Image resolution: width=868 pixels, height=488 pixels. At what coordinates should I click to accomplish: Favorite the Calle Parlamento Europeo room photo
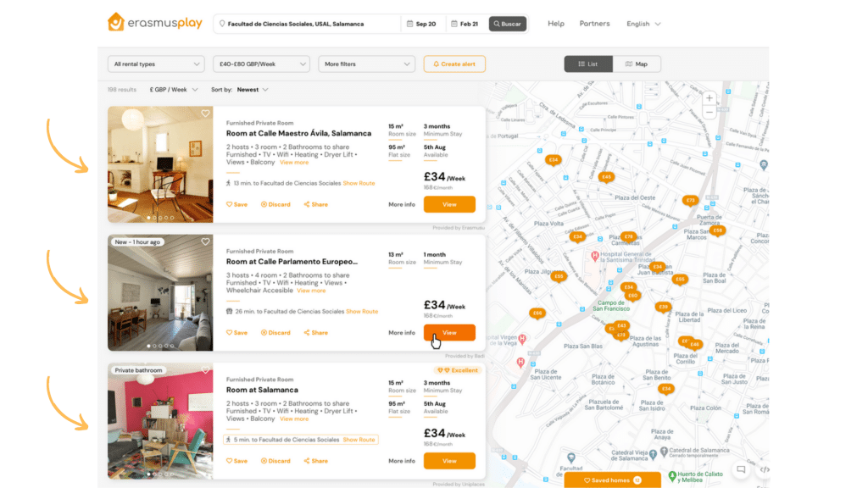205,241
